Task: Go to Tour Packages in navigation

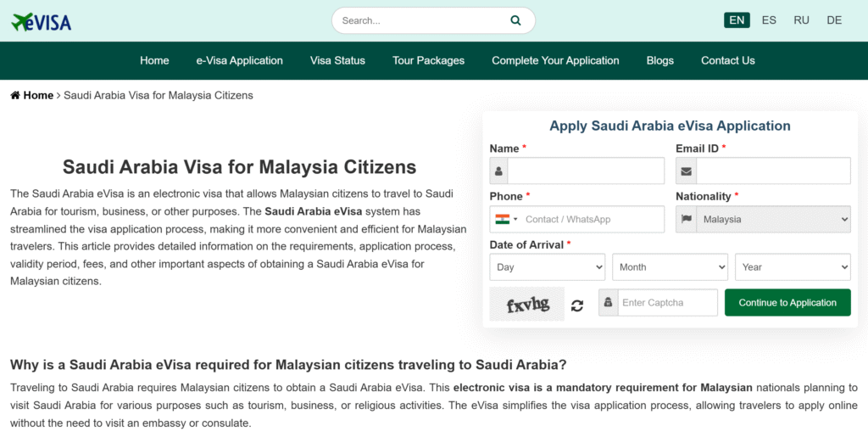Action: click(x=428, y=60)
